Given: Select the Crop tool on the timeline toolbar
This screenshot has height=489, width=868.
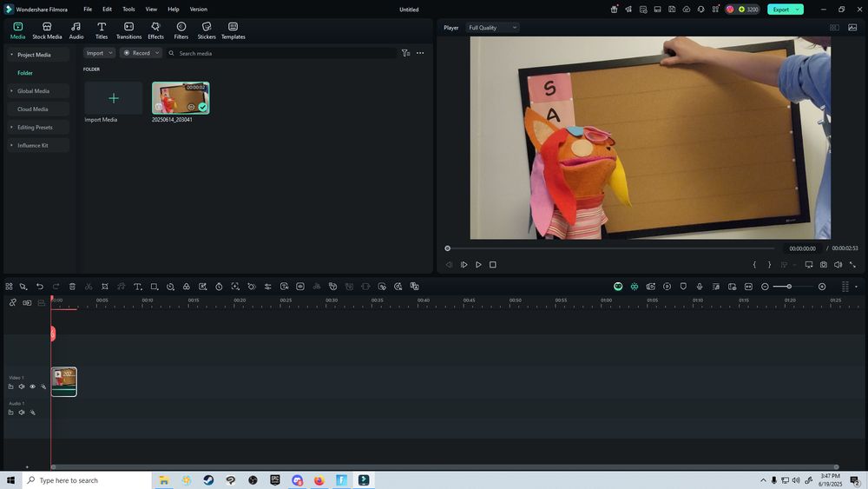Looking at the screenshot, I should pos(105,287).
